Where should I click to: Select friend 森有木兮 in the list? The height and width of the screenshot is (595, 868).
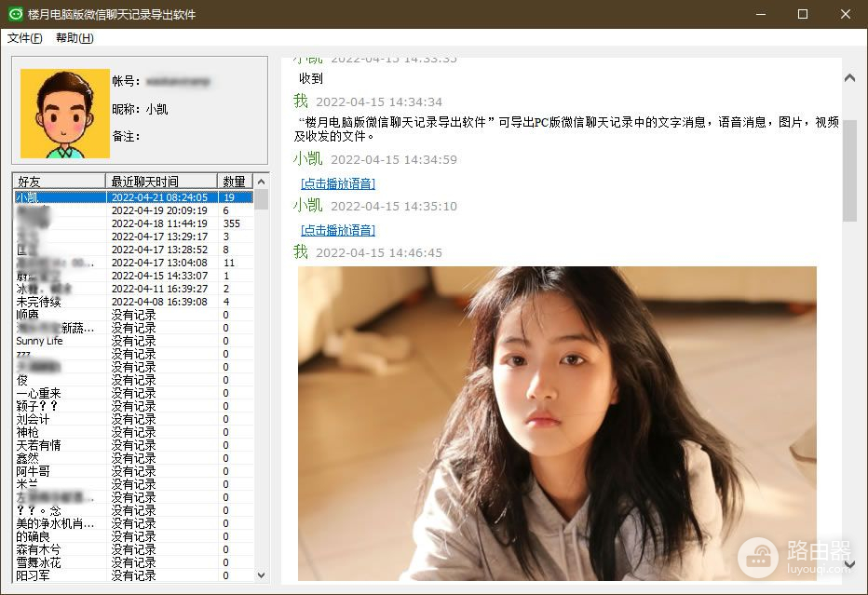tap(133, 549)
